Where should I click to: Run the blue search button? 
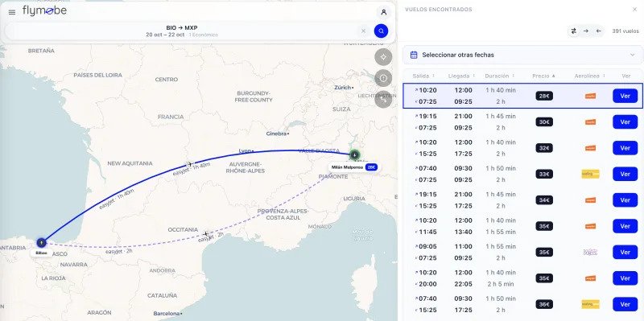click(x=381, y=31)
